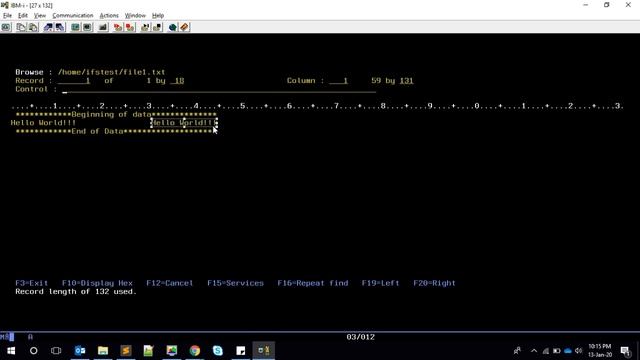640x360 pixels.
Task: Click the Record number input field
Action: click(74, 81)
